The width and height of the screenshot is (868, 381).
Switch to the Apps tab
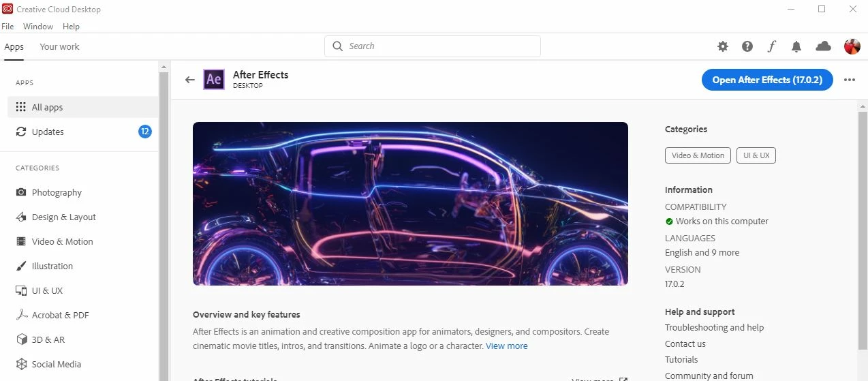pos(14,47)
